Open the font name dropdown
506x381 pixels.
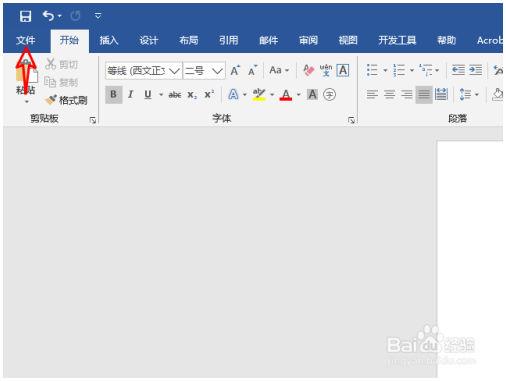(174, 71)
